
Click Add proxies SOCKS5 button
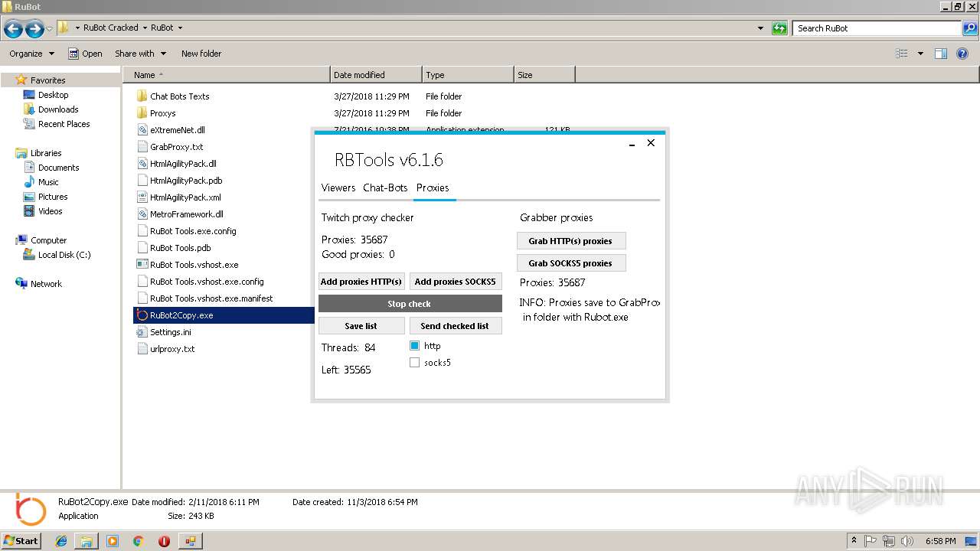[455, 282]
